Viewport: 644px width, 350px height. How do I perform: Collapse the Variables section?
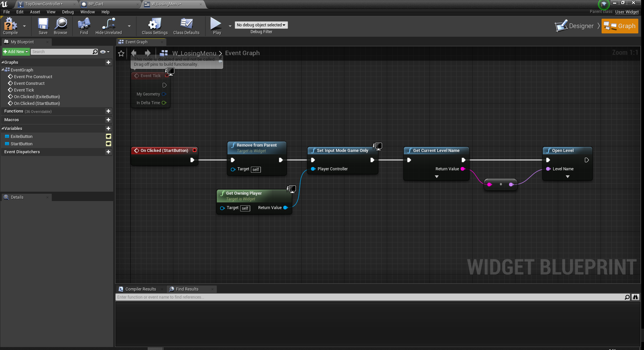(x=3, y=129)
